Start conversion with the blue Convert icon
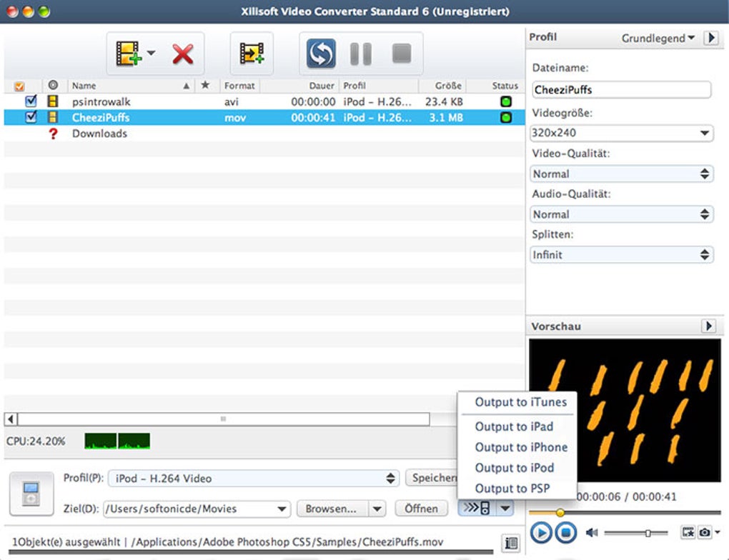729x560 pixels. [x=321, y=53]
